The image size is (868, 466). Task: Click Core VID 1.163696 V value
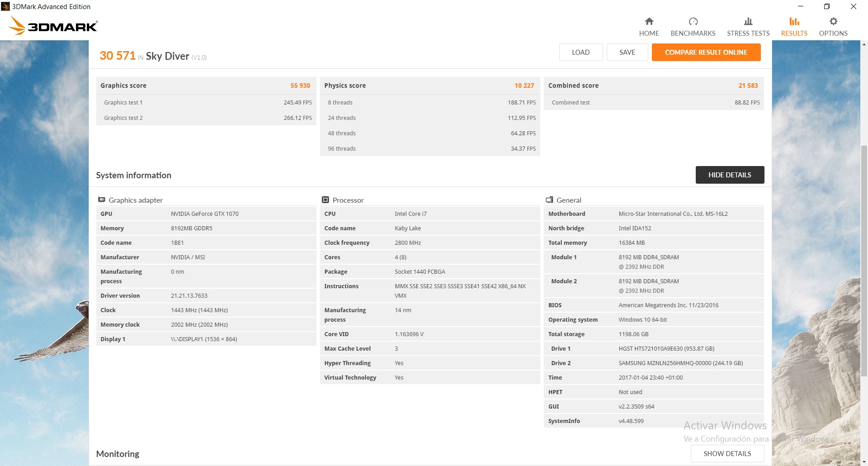[x=409, y=334]
